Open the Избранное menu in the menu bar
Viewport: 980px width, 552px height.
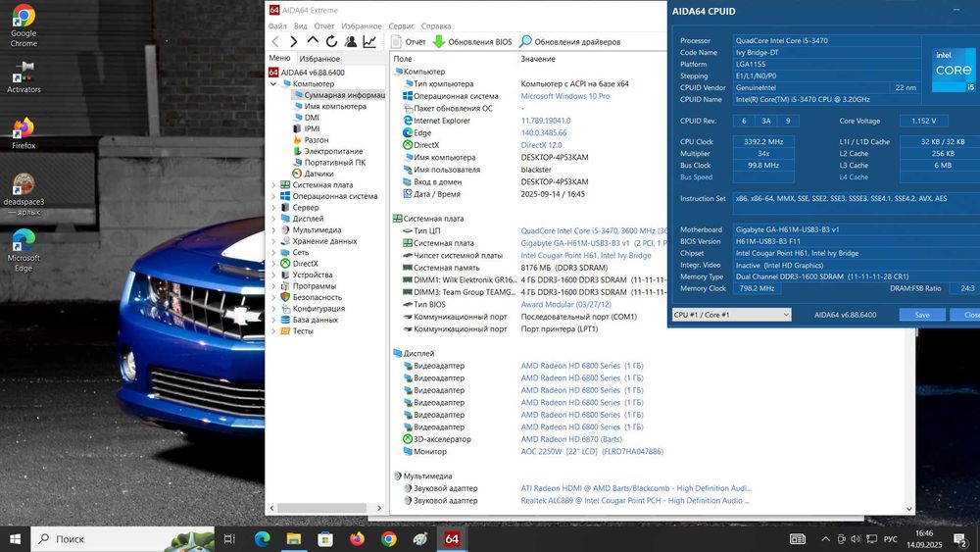[x=362, y=26]
